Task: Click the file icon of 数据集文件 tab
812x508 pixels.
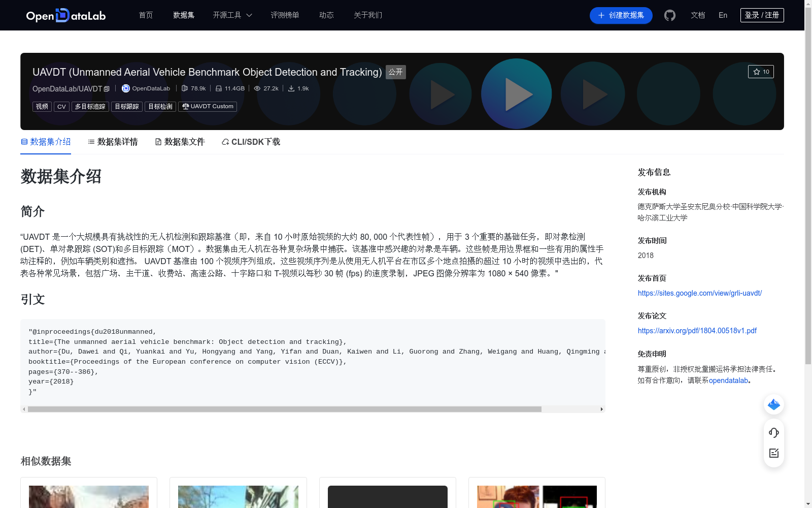Action: pos(158,142)
